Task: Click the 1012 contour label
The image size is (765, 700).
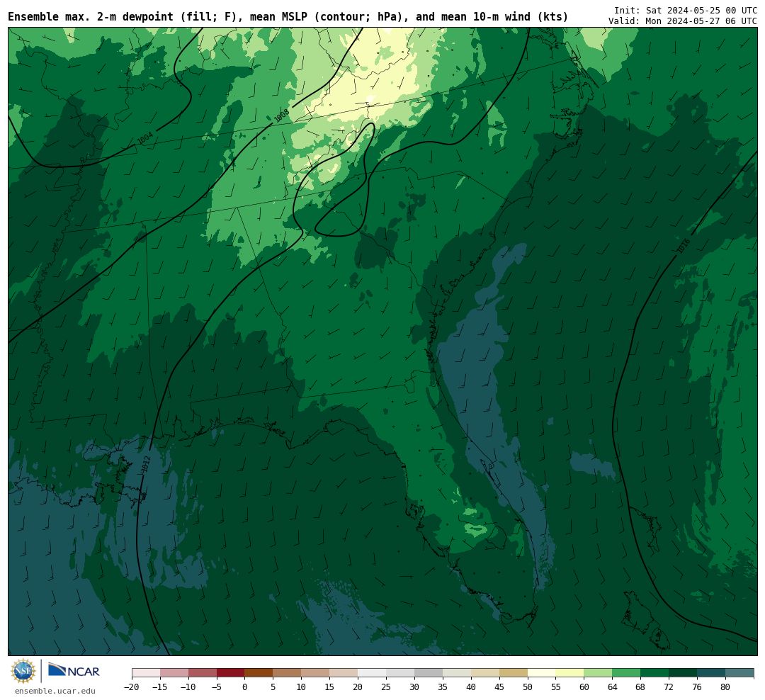Action: coord(146,464)
